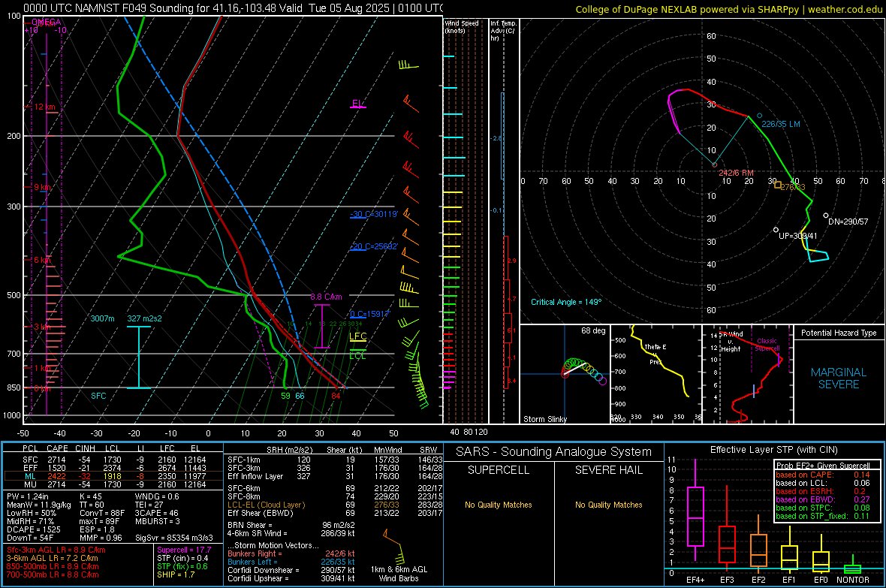Click the "Inf. Temp. Adv." panel header
Viewport: 886px width, 588px height.
[504, 31]
